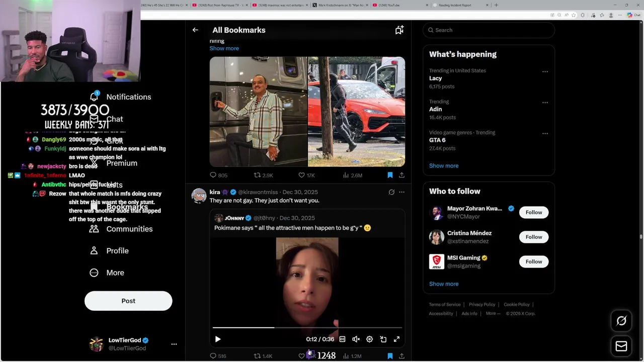Open the trending topic GTA 6
Image resolution: width=644 pixels, height=362 pixels.
(x=437, y=140)
